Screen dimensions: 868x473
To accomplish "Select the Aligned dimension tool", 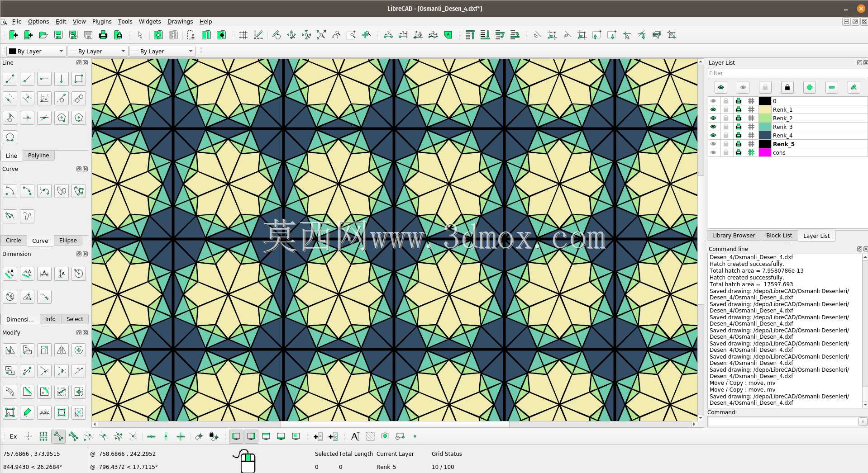I will 10,273.
